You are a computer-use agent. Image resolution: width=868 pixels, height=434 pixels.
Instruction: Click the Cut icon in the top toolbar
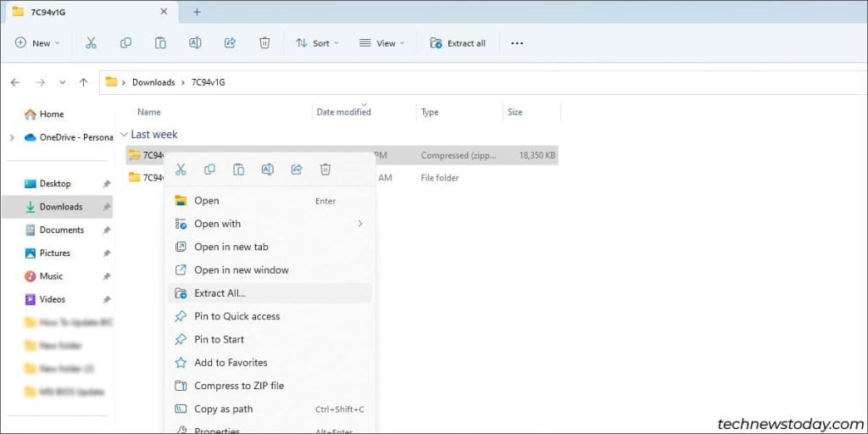coord(91,43)
